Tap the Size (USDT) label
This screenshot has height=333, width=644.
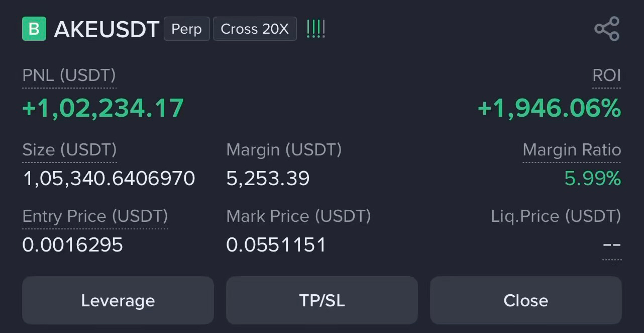click(x=69, y=150)
